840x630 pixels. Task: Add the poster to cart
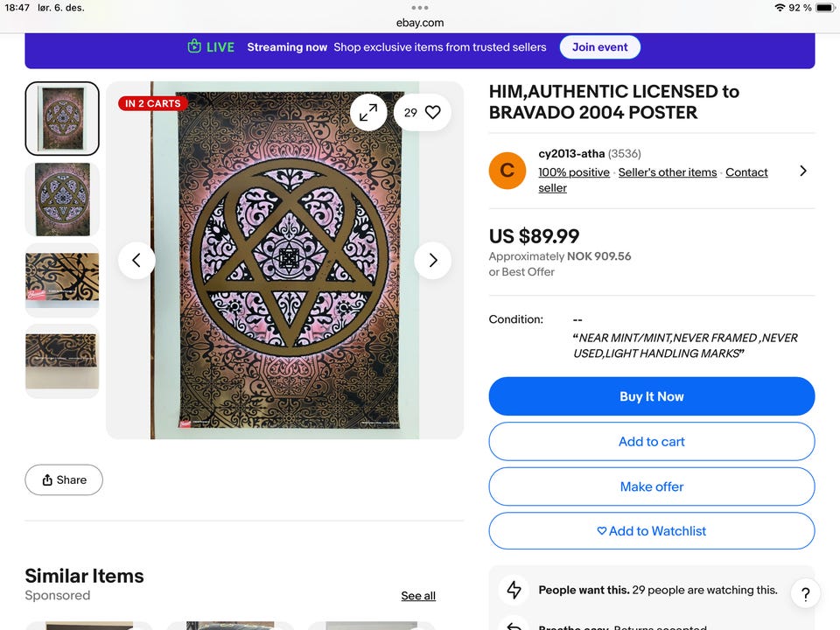pyautogui.click(x=651, y=442)
